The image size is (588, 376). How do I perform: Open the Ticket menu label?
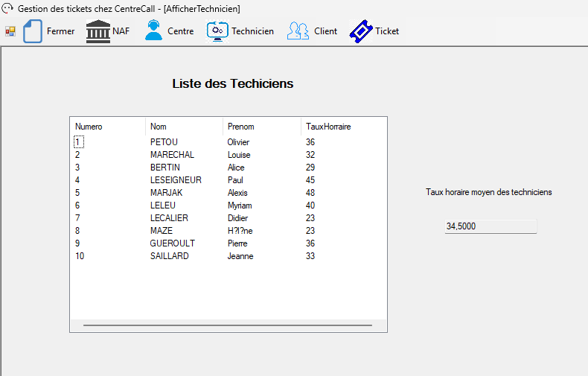tap(387, 31)
